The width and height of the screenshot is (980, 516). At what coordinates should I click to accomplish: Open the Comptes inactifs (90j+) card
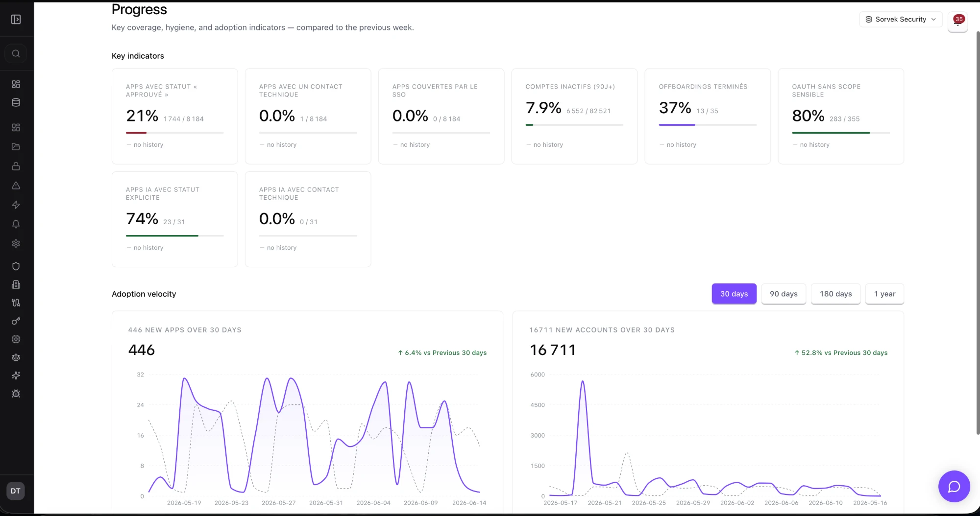pyautogui.click(x=575, y=117)
